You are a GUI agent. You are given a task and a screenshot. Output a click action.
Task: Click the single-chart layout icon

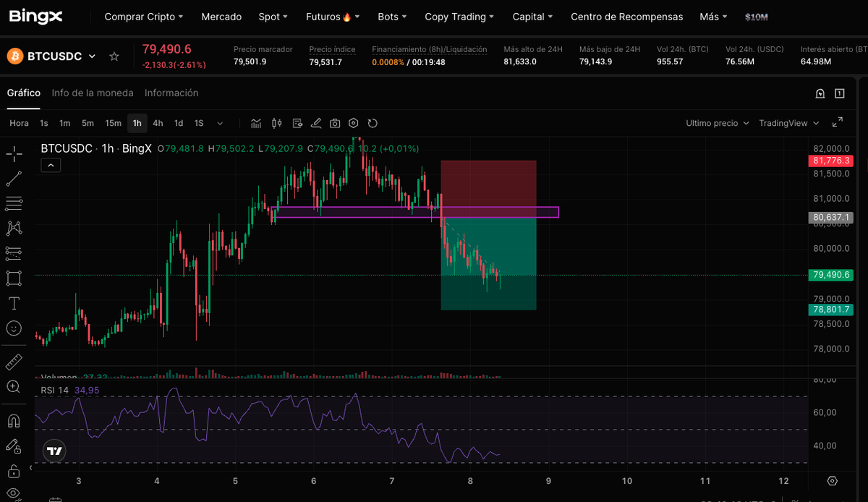coord(840,93)
